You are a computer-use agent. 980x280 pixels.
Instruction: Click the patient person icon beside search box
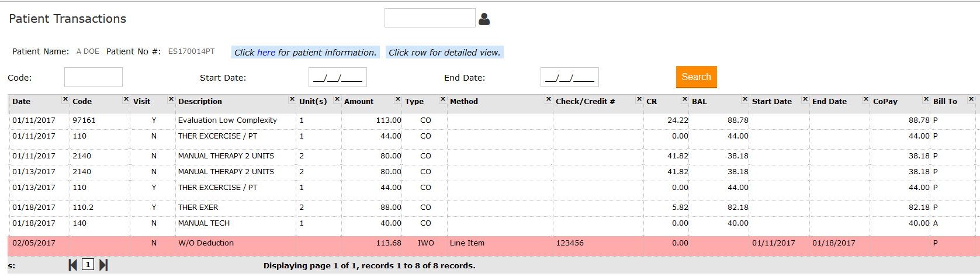coord(484,19)
